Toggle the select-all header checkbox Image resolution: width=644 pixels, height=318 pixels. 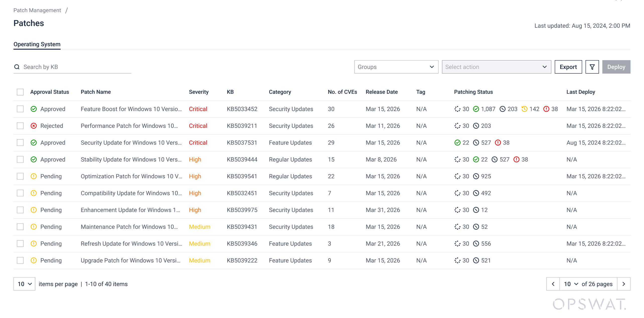click(x=20, y=92)
